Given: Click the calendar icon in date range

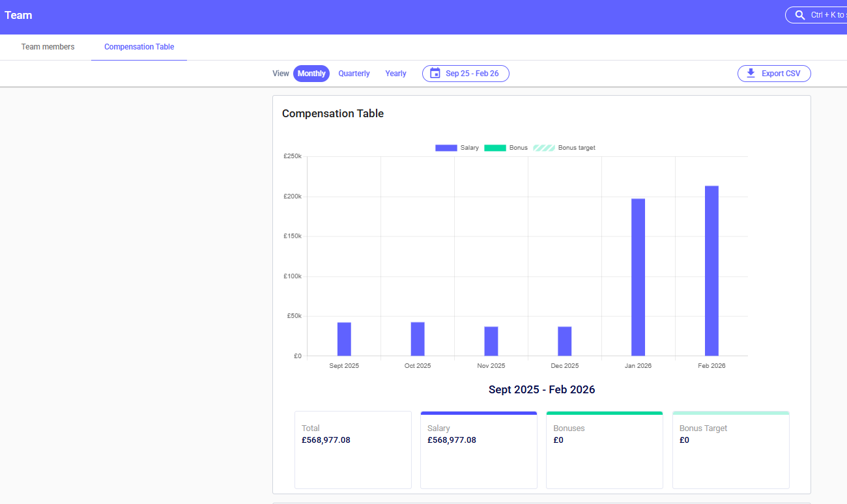Looking at the screenshot, I should pyautogui.click(x=435, y=74).
